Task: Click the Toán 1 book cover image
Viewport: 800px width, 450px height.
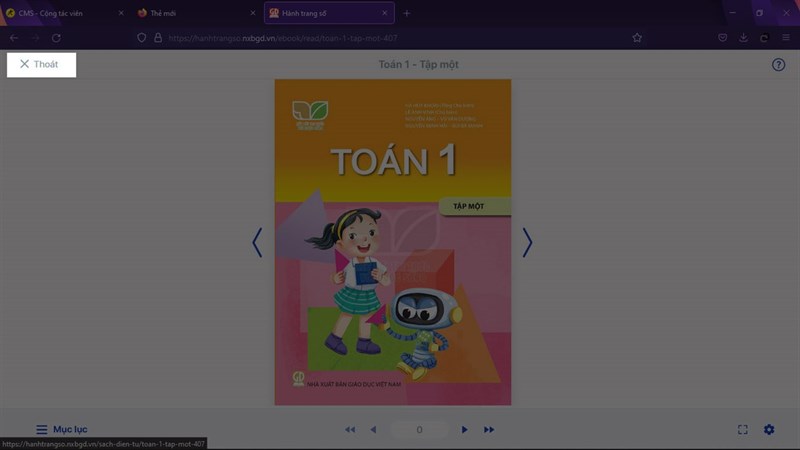Action: (x=392, y=242)
